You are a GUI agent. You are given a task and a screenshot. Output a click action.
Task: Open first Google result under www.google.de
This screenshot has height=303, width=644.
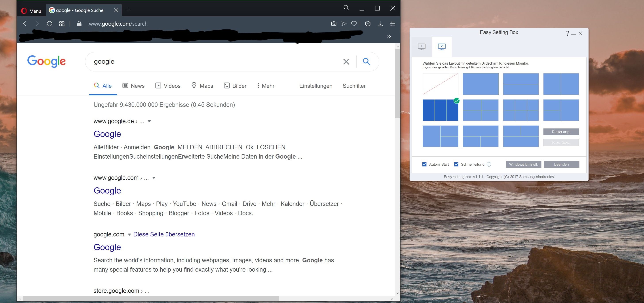107,134
